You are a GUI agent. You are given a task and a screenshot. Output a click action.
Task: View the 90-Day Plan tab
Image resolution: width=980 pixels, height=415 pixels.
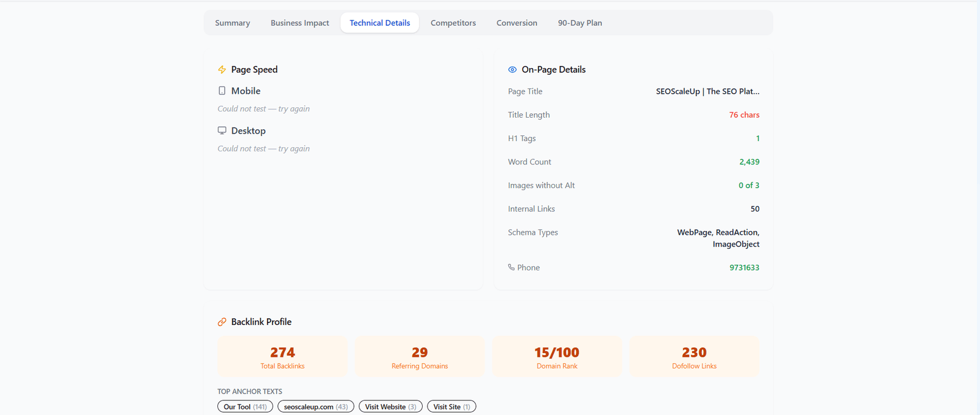click(579, 23)
